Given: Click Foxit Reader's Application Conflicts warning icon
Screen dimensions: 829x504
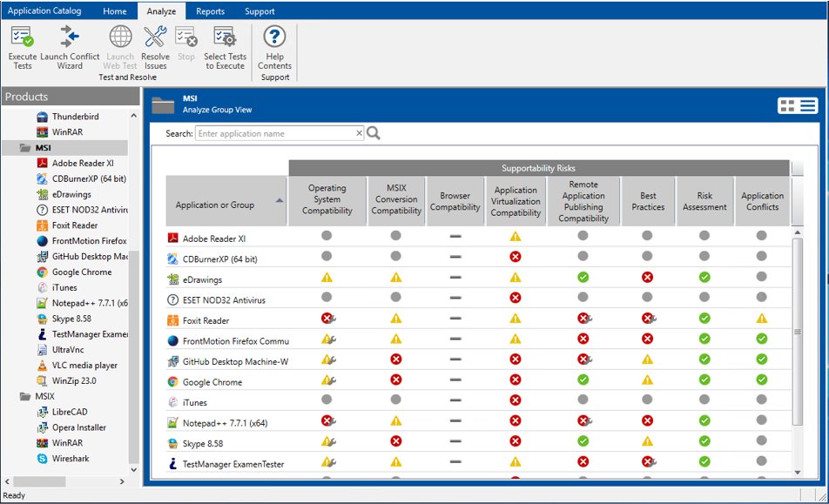Looking at the screenshot, I should tap(761, 318).
